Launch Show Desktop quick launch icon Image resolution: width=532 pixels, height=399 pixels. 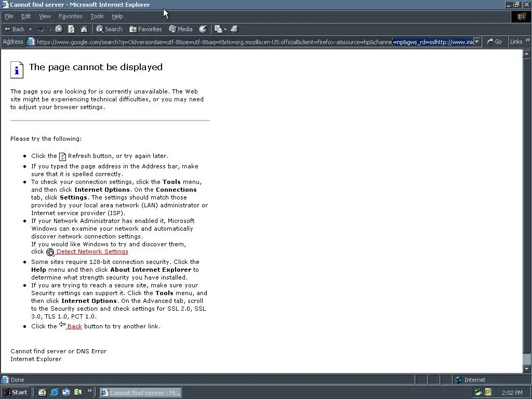pos(42,393)
